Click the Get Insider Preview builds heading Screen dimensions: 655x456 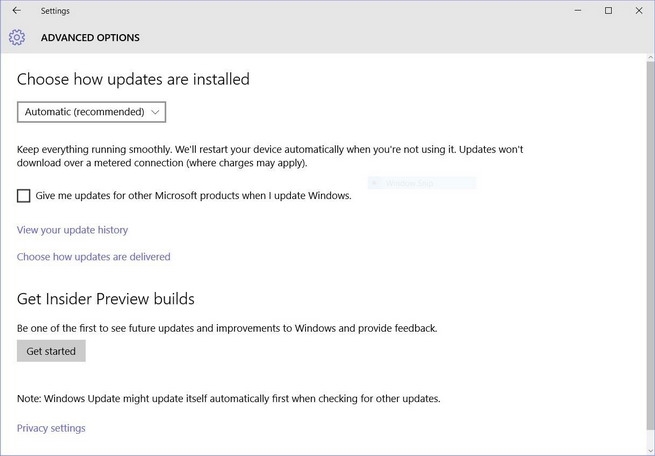point(105,299)
